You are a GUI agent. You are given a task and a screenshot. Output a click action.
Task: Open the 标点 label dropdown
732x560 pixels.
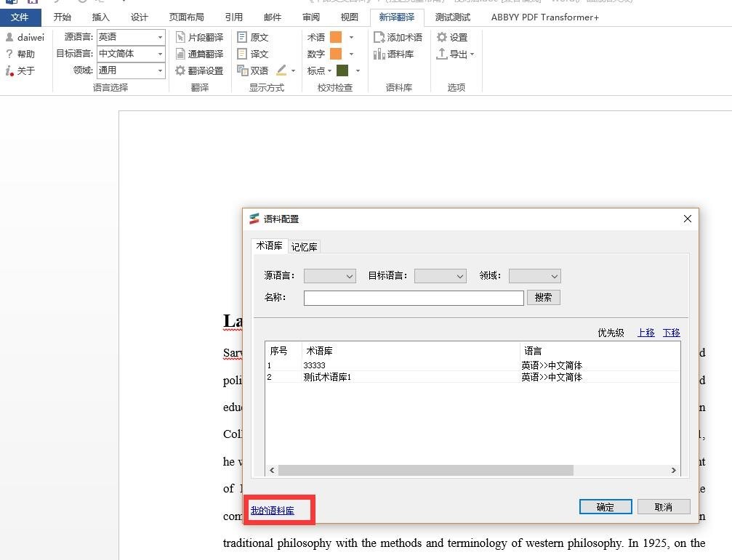coord(319,70)
